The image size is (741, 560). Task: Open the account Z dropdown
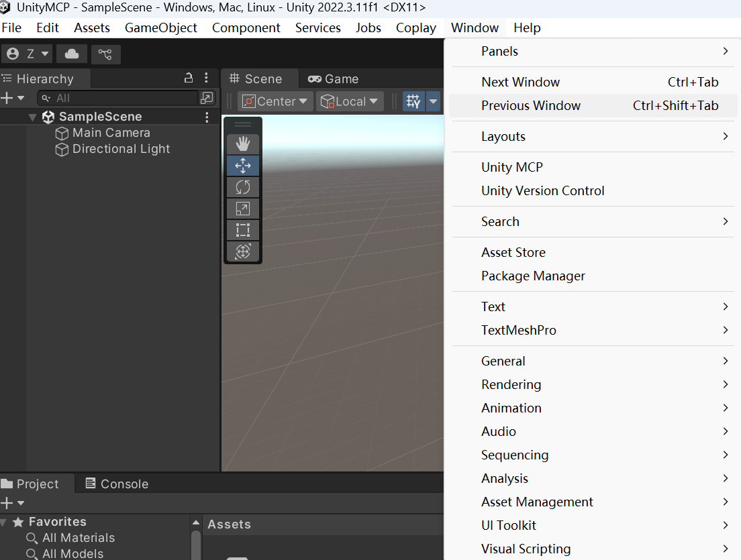coord(27,54)
